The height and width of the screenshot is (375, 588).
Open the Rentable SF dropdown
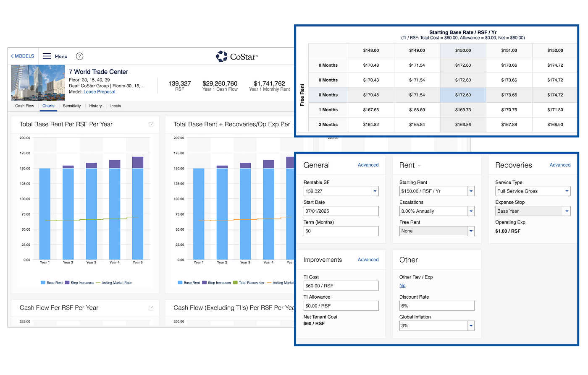coord(375,191)
